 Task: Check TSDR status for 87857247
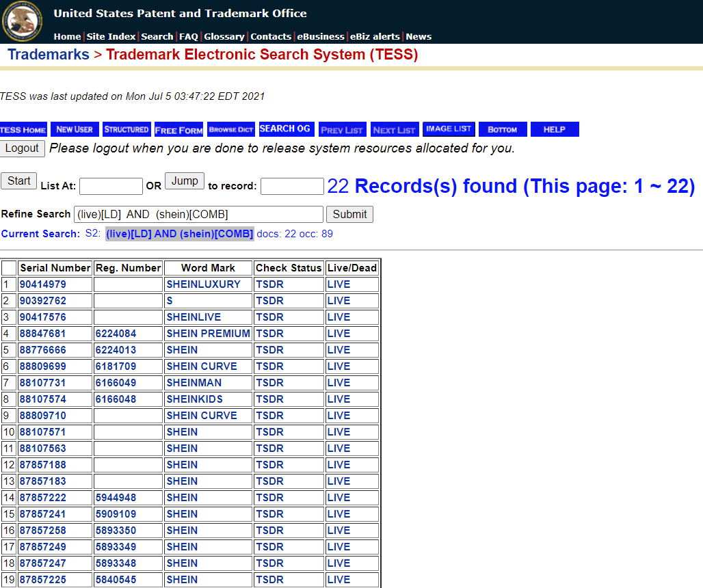coord(269,563)
